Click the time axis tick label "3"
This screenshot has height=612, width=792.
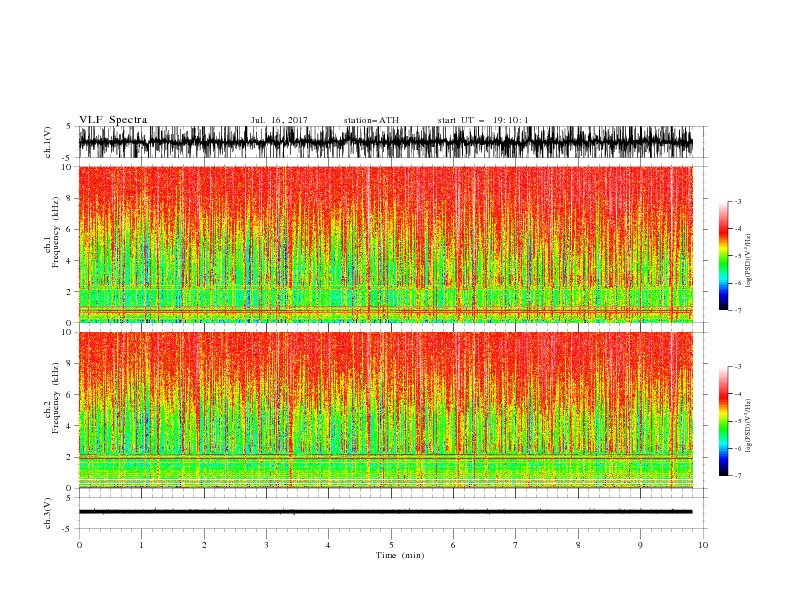pyautogui.click(x=266, y=545)
